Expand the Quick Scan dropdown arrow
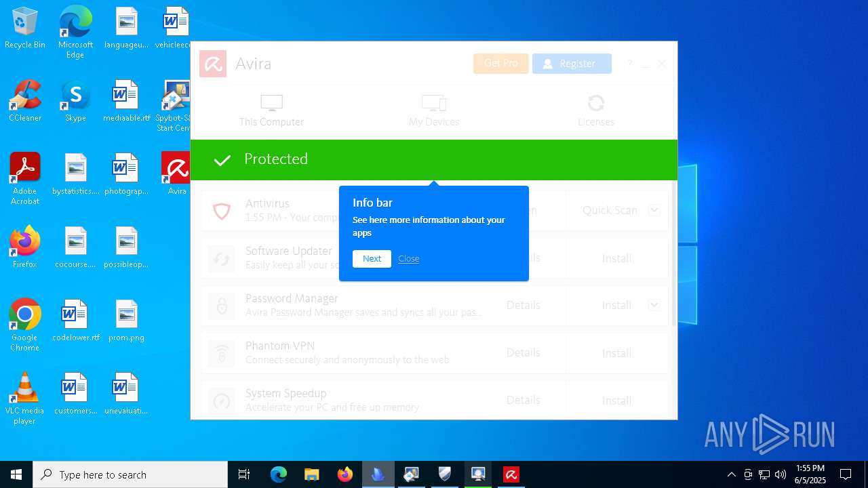Screen dimensions: 868x488 point(654,210)
